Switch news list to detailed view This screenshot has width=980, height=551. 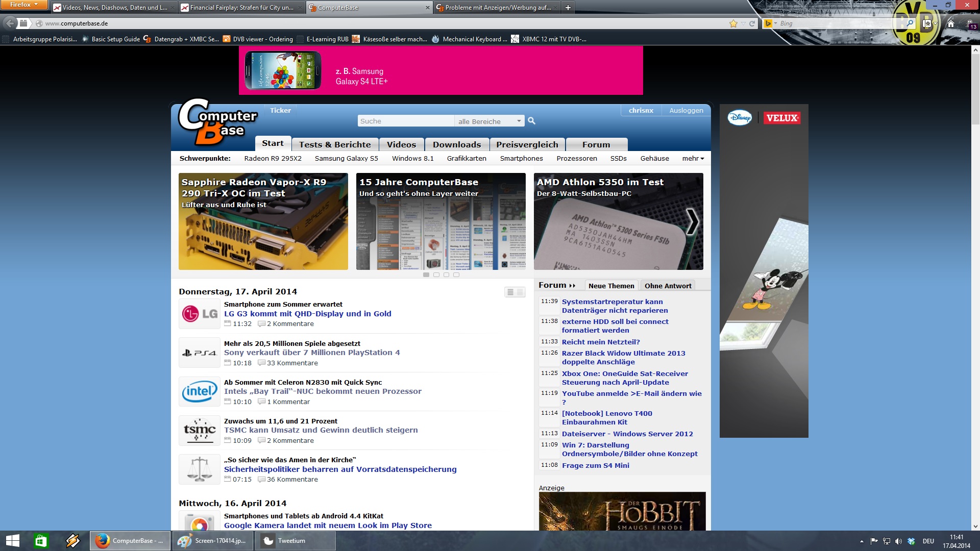click(x=510, y=292)
